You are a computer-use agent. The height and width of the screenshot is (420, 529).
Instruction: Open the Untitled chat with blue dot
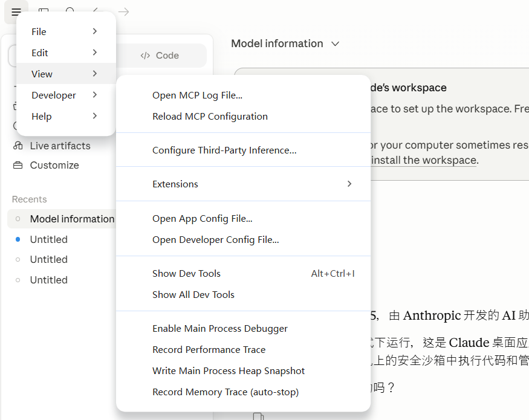[48, 239]
